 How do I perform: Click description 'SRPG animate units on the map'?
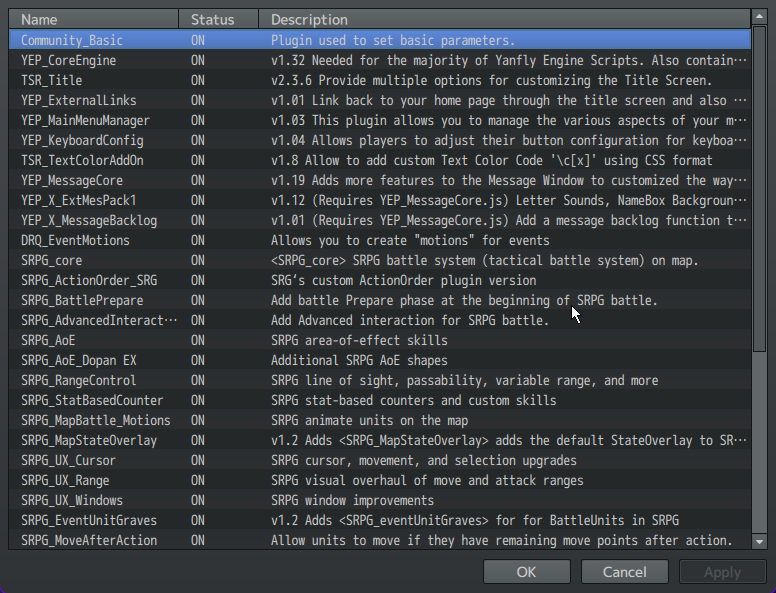(370, 421)
